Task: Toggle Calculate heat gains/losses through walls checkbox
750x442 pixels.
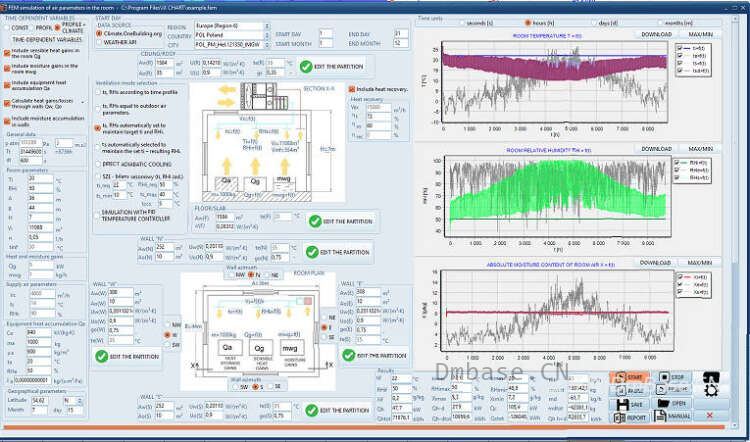Action: [7, 104]
